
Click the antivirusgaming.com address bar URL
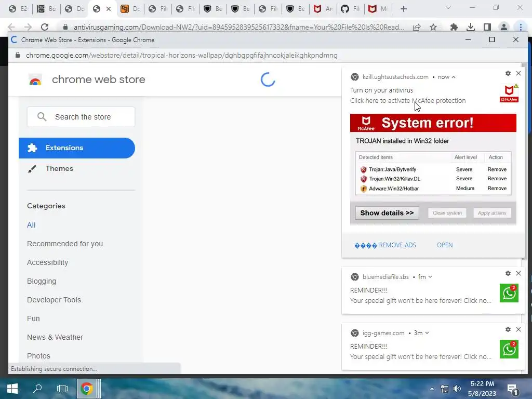[238, 27]
